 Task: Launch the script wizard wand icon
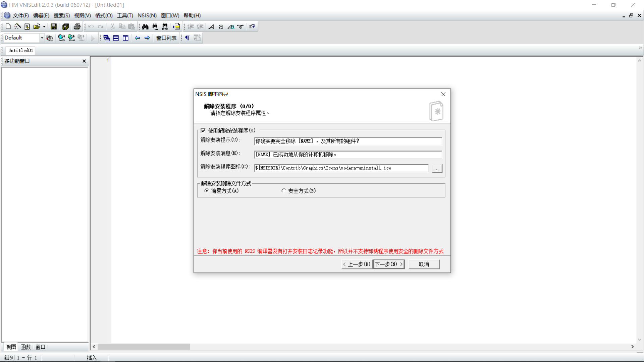(x=18, y=26)
